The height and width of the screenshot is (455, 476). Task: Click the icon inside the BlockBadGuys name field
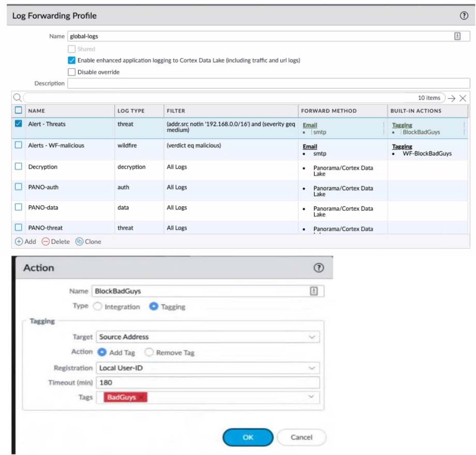[314, 291]
